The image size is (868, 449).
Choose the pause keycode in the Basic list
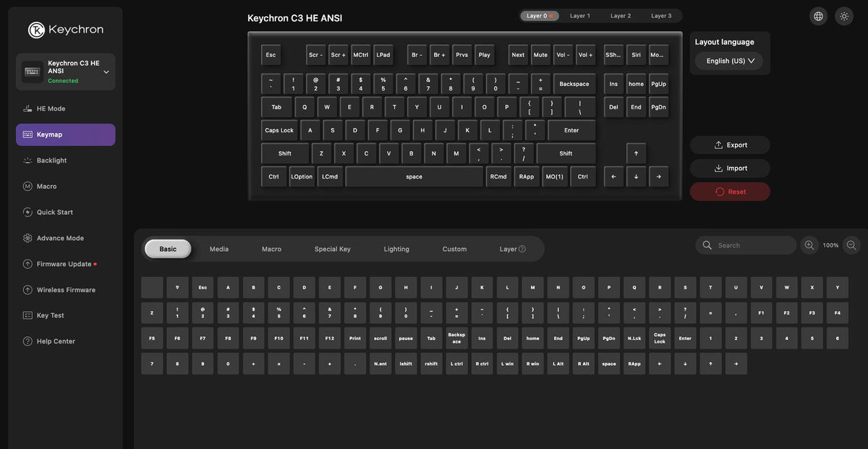(x=406, y=338)
